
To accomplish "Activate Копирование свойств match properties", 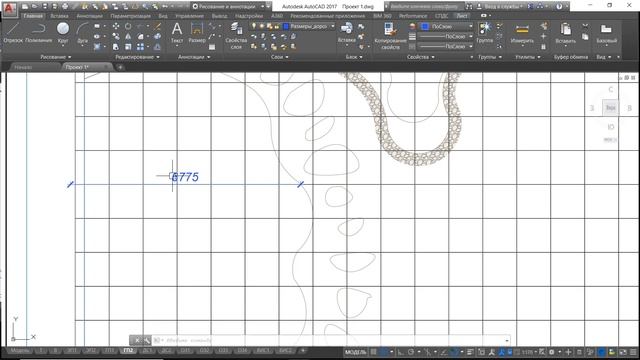I will [390, 36].
